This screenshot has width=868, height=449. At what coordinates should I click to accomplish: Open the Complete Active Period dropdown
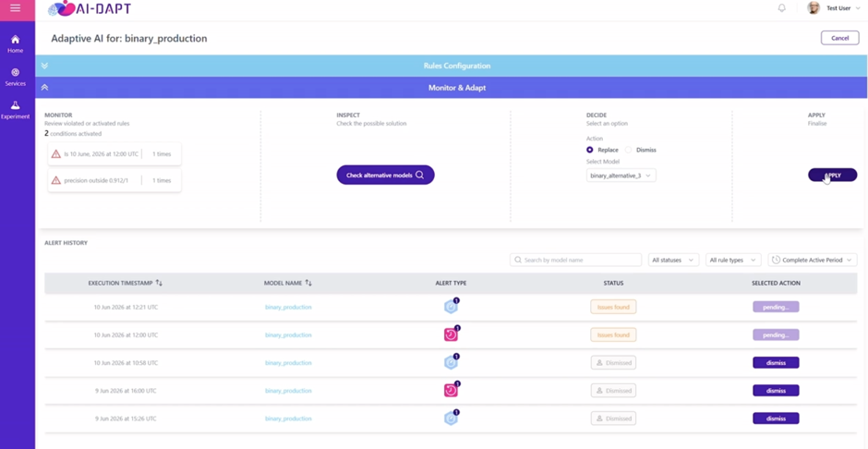tap(814, 260)
